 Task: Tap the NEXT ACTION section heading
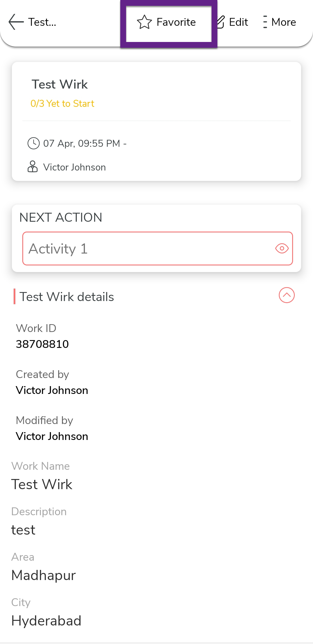pos(61,218)
